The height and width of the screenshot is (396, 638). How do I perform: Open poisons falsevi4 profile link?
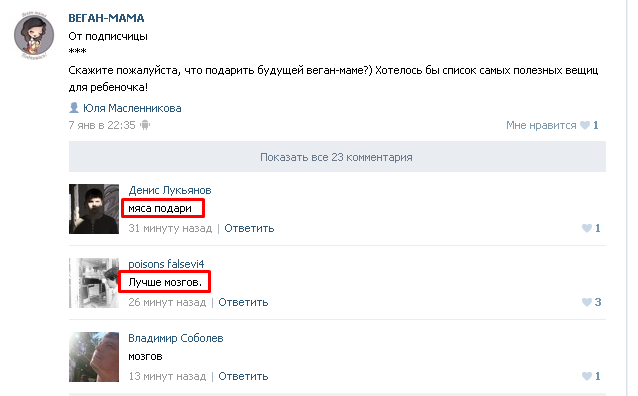166,264
